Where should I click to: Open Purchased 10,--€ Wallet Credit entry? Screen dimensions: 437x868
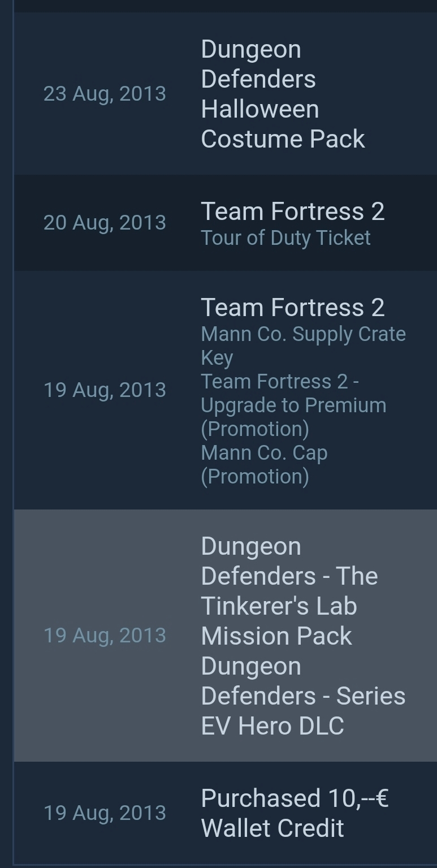294,813
